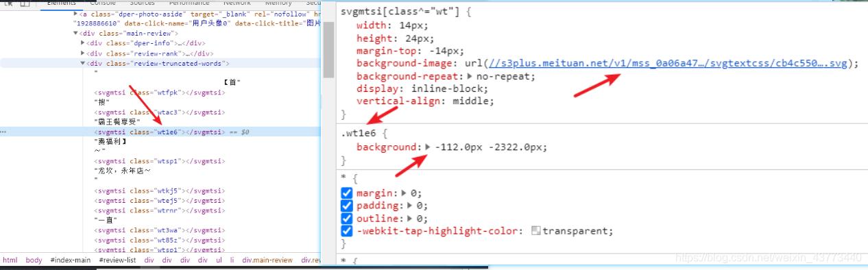Open the ellipsis actions beside selected node
The width and height of the screenshot is (868, 270).
[x=3, y=132]
